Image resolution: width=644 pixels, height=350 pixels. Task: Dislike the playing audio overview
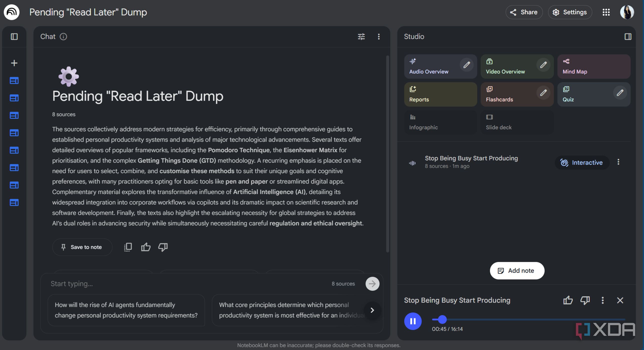(x=585, y=300)
